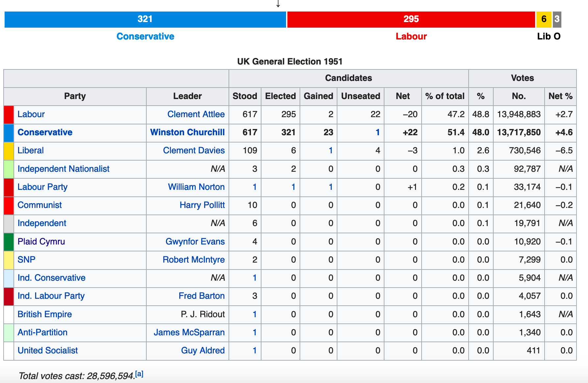This screenshot has width=588, height=383.
Task: Click the grey Others bar showing 3
Action: 557,19
